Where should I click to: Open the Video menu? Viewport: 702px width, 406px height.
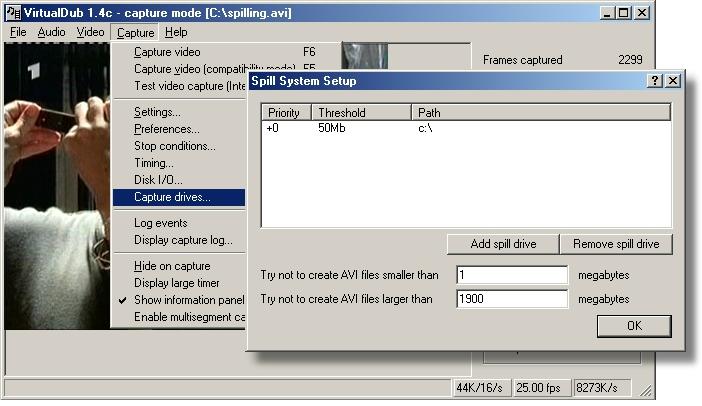pos(90,32)
